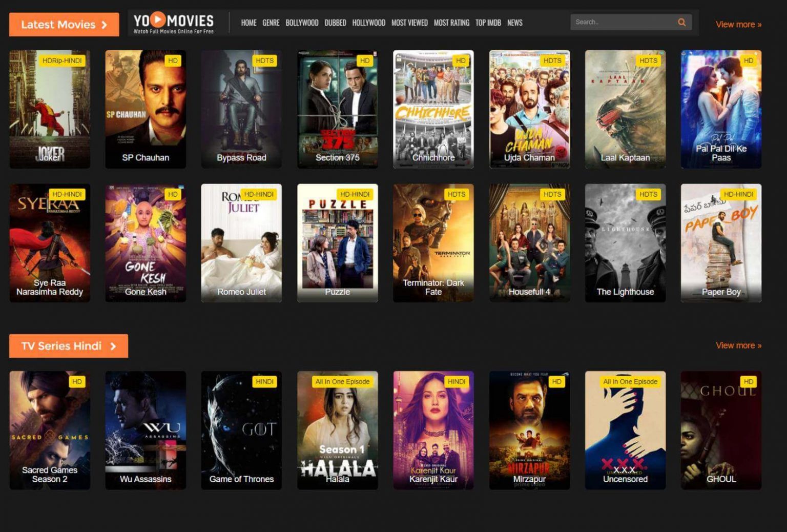Click the All In One Episode badge on Halala
Screen dimensions: 787x532
tap(342, 381)
